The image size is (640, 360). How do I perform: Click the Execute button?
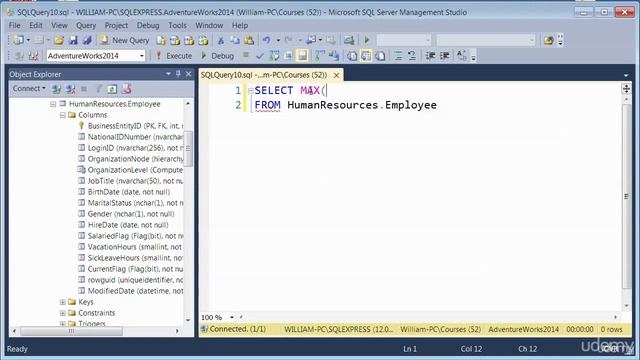coord(174,56)
